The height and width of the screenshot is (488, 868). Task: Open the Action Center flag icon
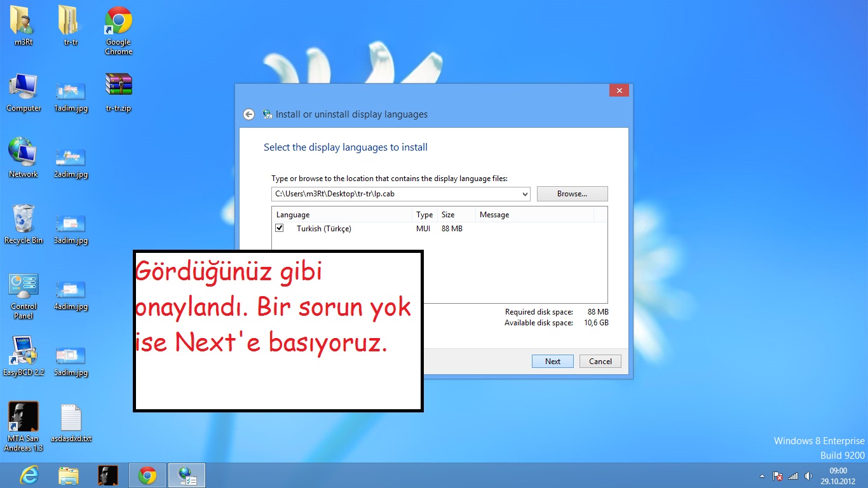coord(777,476)
